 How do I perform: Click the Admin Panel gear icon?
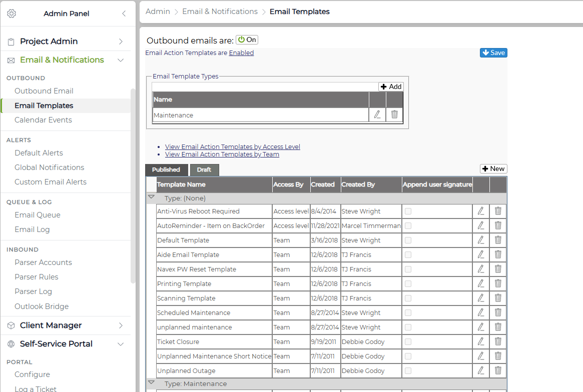12,13
